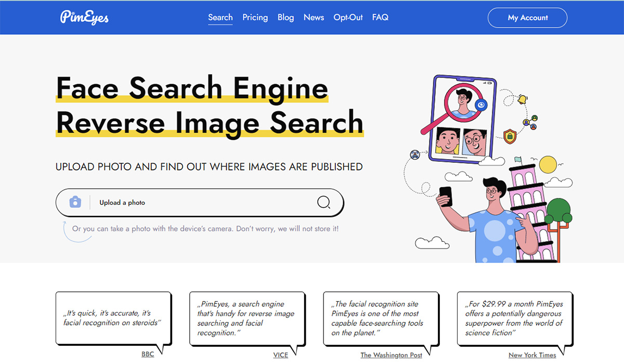Image resolution: width=624 pixels, height=364 pixels.
Task: Click the Washington Post quote card
Action: (381, 318)
